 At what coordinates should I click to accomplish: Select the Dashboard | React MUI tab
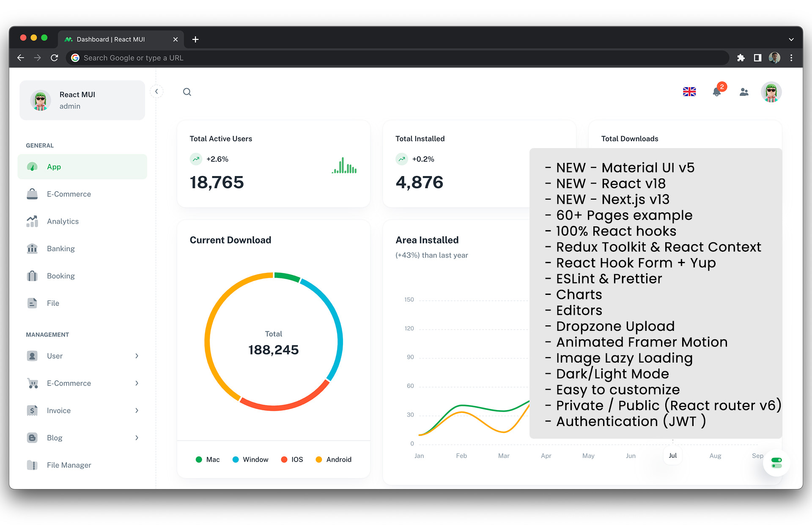pyautogui.click(x=121, y=39)
